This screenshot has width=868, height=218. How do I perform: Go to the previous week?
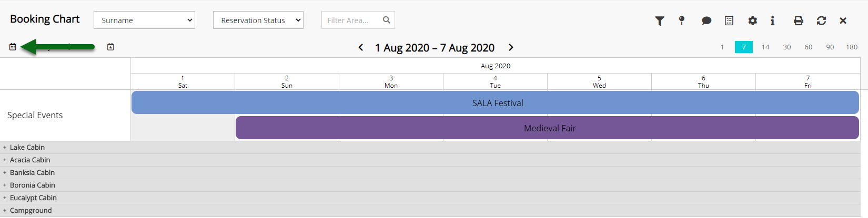[x=361, y=47]
